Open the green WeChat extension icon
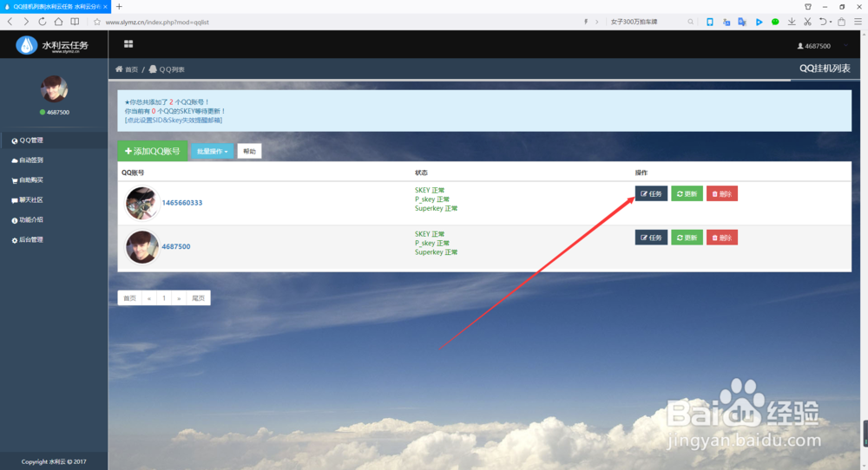The image size is (868, 470). 775,23
